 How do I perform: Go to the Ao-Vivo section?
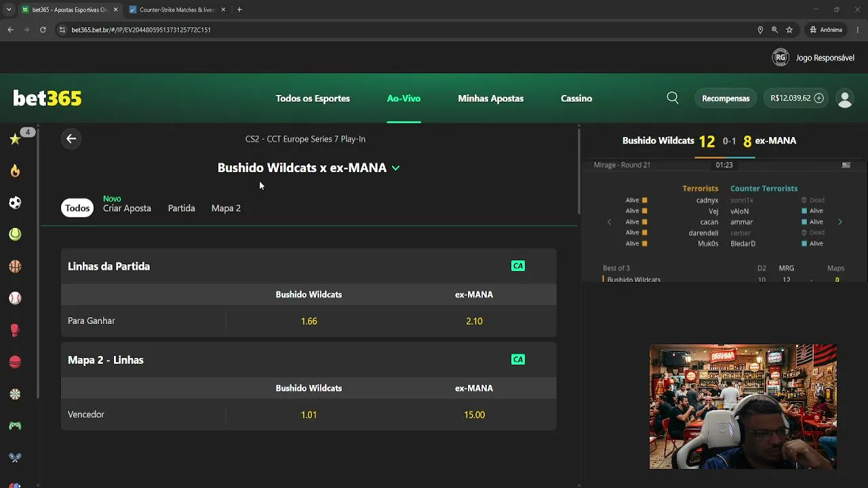click(x=403, y=98)
